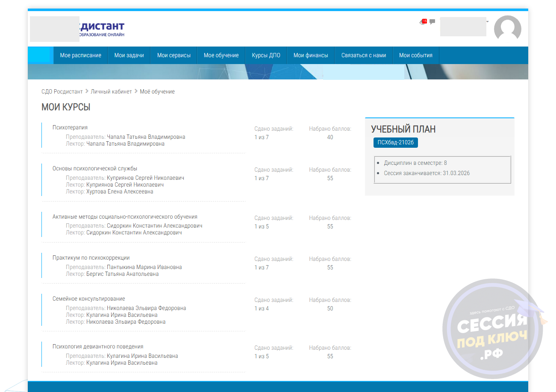Click the user profile avatar picture
Screen dimensions: 556x392
(507, 29)
